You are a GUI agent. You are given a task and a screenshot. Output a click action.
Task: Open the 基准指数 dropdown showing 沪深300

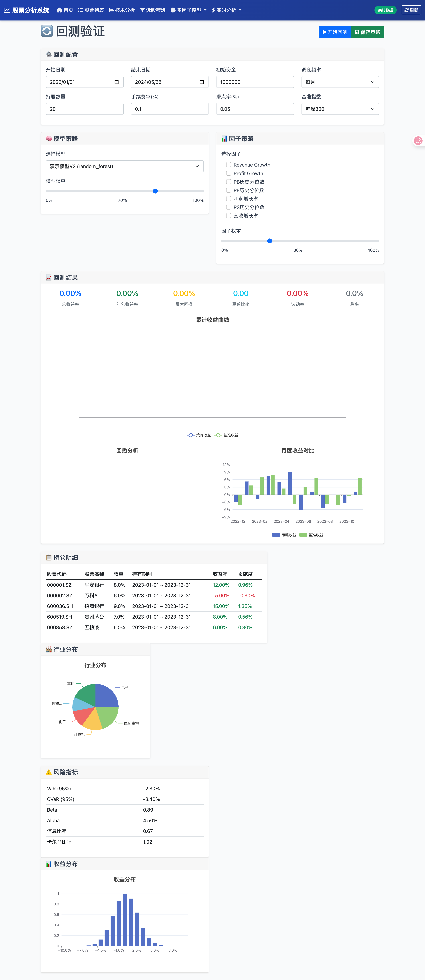(x=340, y=109)
